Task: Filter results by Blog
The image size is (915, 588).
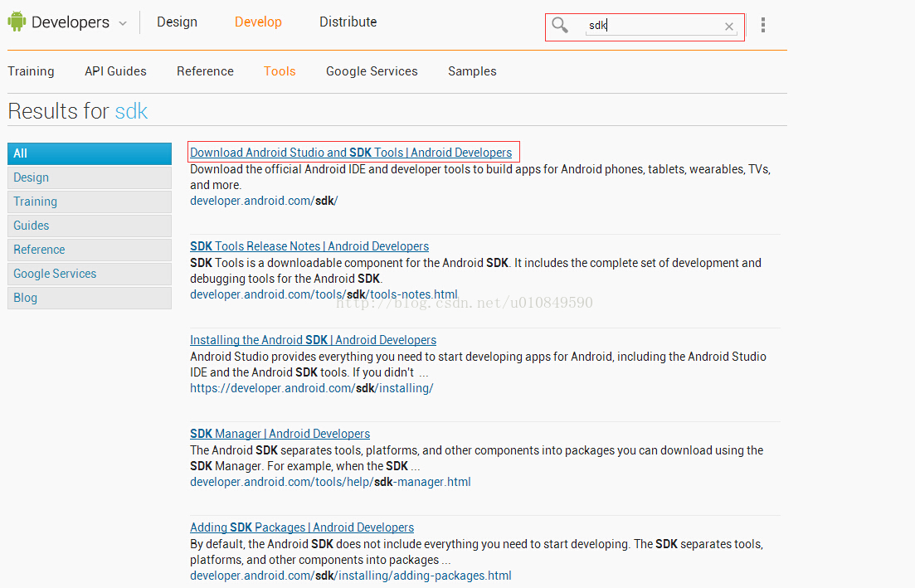Action: point(90,298)
